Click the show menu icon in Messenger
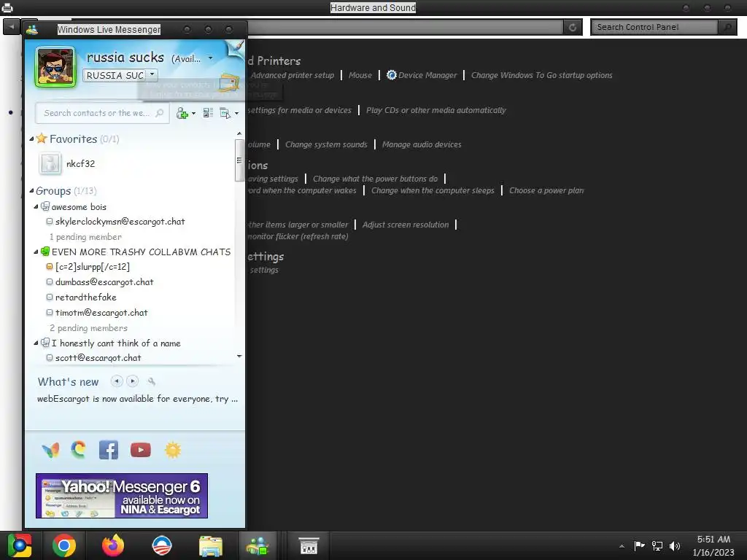The height and width of the screenshot is (560, 747). [225, 113]
